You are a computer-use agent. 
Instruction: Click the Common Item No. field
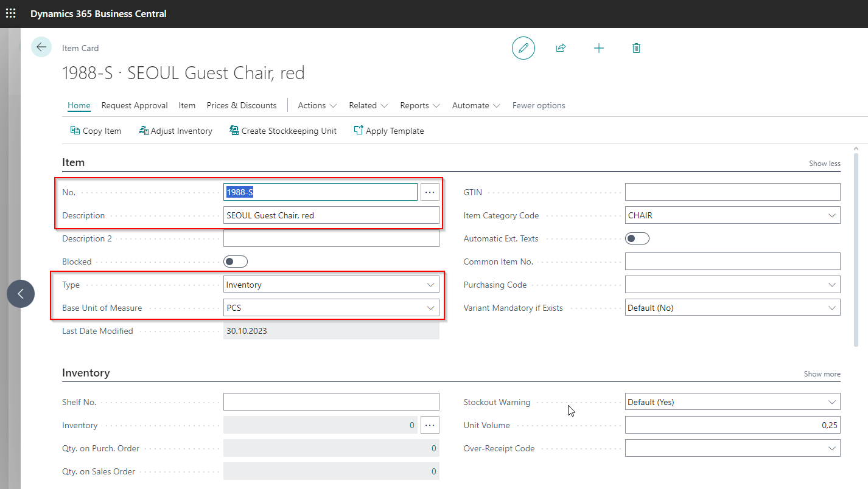coord(733,262)
